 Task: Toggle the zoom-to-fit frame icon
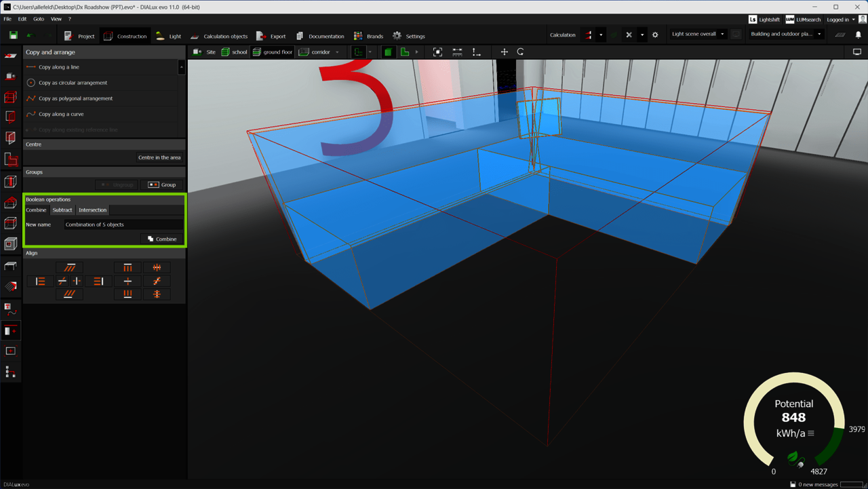tap(437, 52)
